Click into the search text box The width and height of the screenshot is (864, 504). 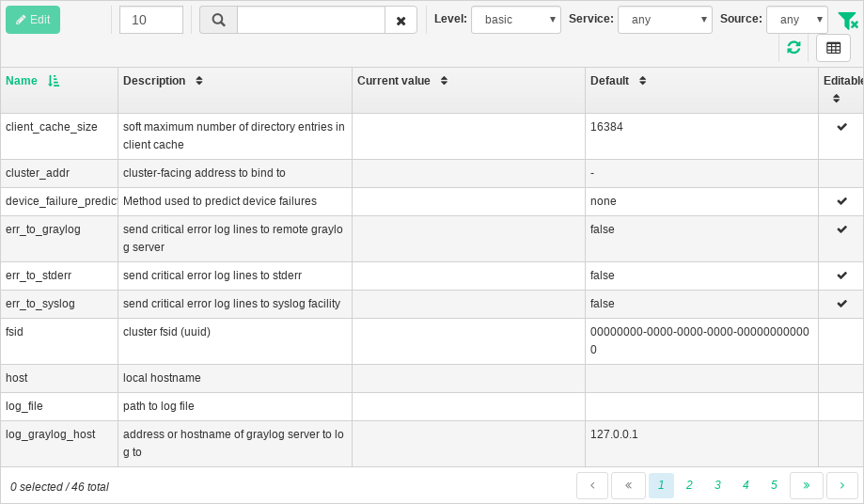[310, 20]
